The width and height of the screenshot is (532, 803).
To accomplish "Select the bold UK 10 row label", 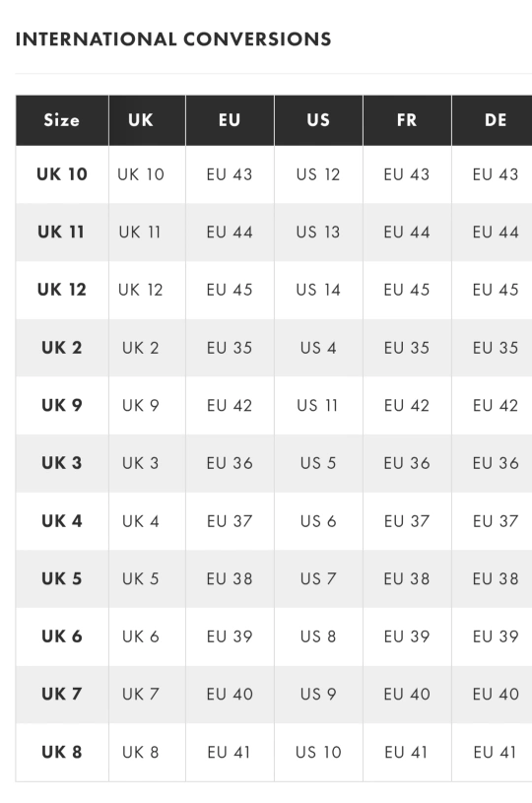I will pos(62,174).
